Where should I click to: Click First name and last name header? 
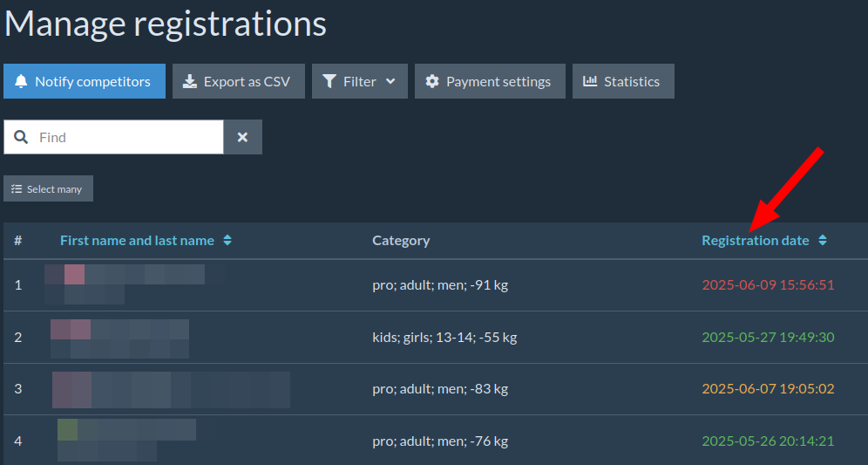(x=137, y=241)
